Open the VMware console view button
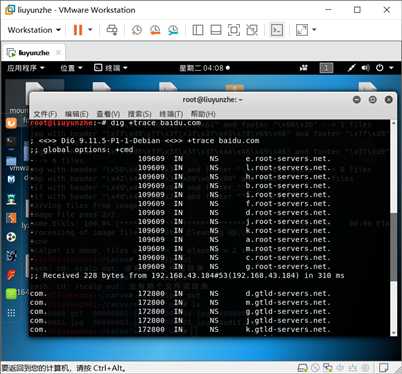This screenshot has height=374, width=402. [x=277, y=30]
